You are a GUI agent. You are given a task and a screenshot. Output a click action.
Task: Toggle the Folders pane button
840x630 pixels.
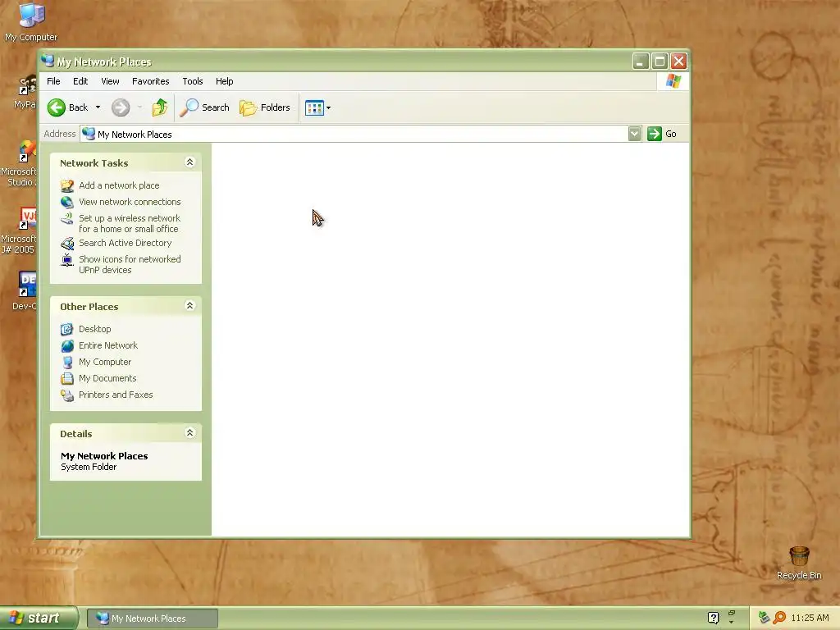pos(265,107)
